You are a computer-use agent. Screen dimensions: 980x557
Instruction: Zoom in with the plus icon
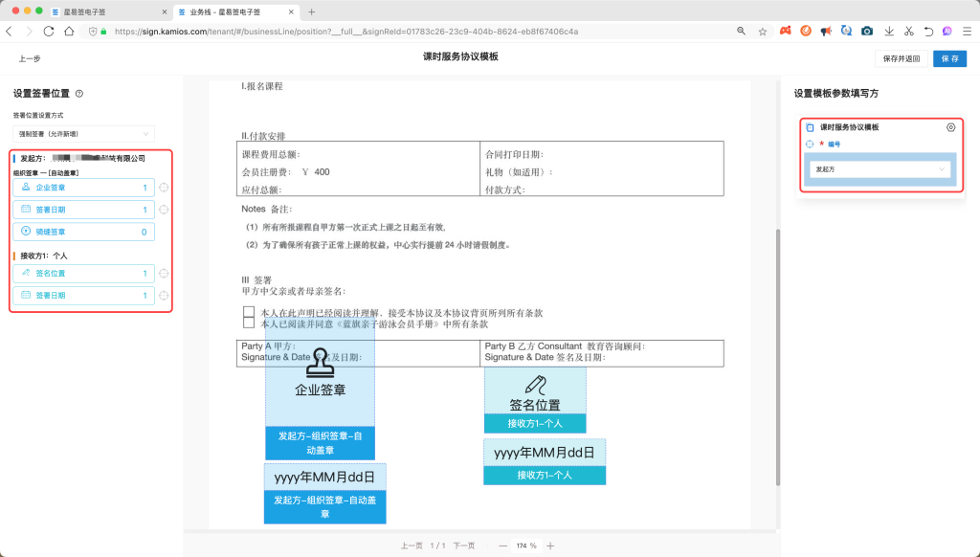(550, 546)
